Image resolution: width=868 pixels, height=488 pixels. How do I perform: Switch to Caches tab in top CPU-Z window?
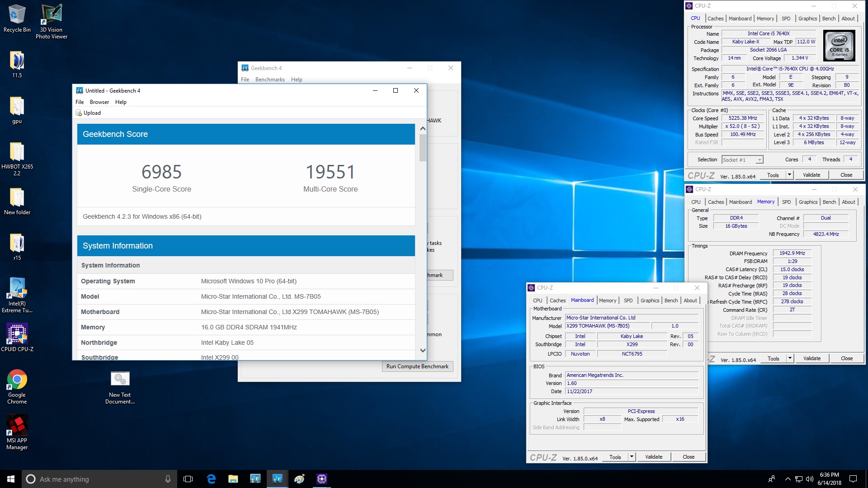coord(715,19)
